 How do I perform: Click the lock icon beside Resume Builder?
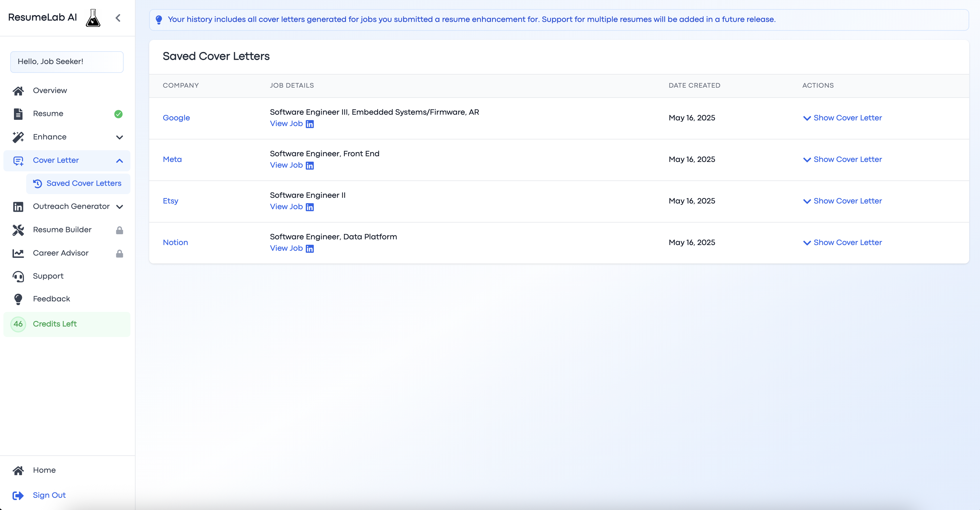(x=120, y=230)
